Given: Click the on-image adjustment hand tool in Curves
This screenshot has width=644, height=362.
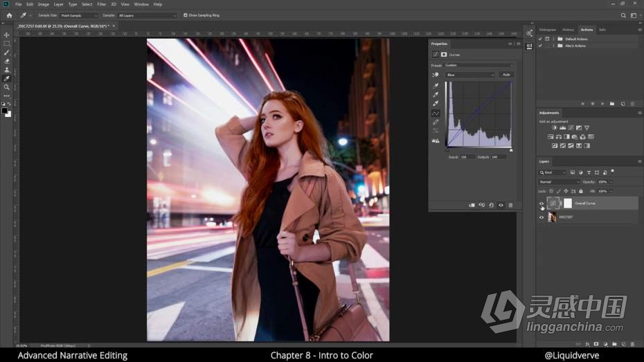Looking at the screenshot, I should click(436, 75).
